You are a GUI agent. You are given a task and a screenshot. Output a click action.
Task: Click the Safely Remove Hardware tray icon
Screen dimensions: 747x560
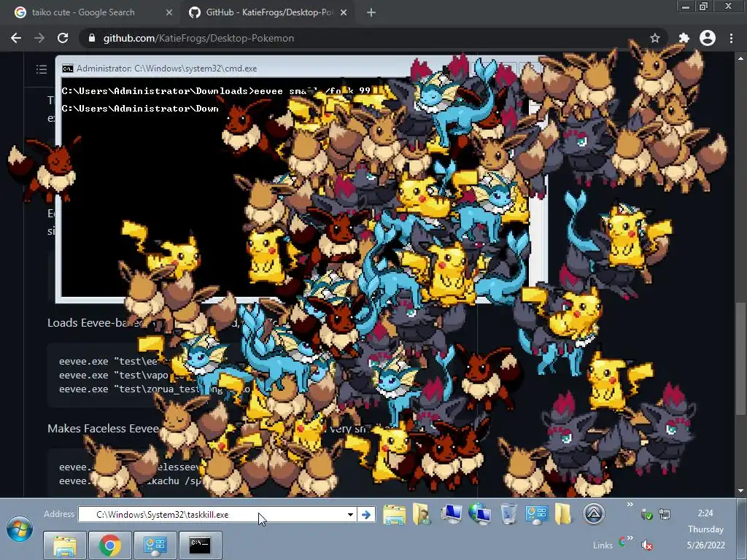coord(646,514)
